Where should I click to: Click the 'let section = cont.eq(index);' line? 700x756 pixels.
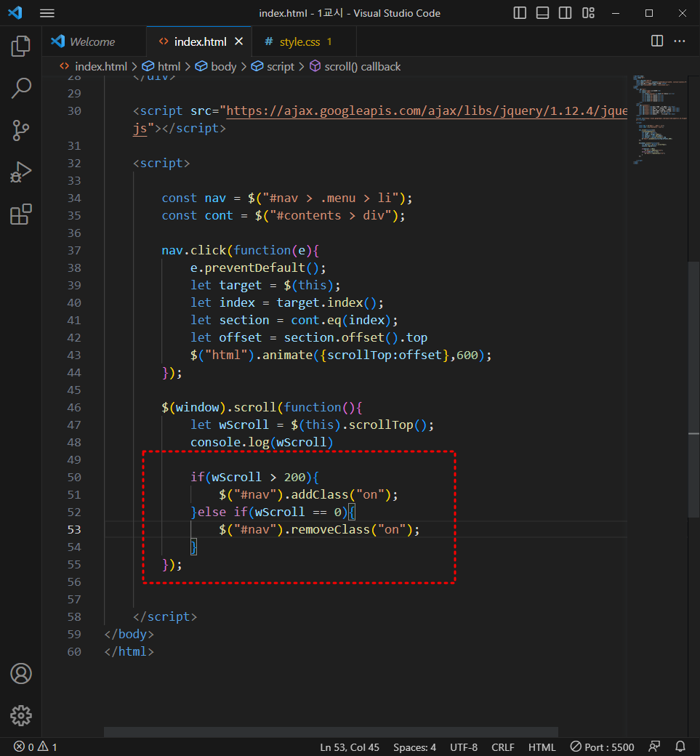click(294, 320)
